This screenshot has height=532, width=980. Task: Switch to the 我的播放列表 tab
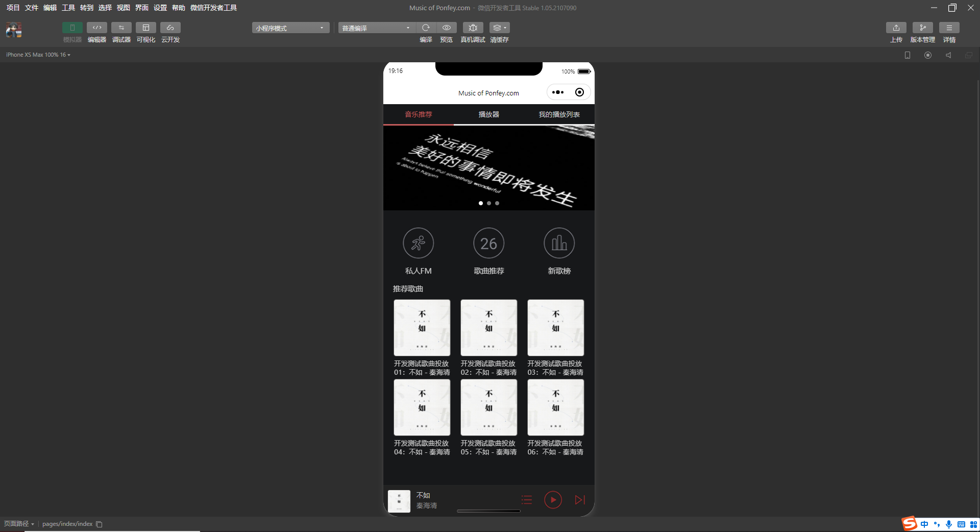(559, 114)
